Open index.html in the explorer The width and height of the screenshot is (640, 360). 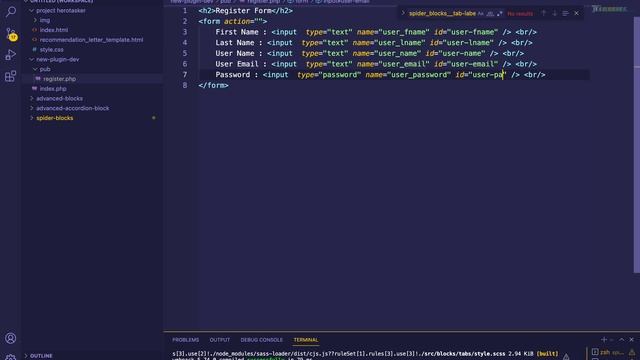[54, 30]
